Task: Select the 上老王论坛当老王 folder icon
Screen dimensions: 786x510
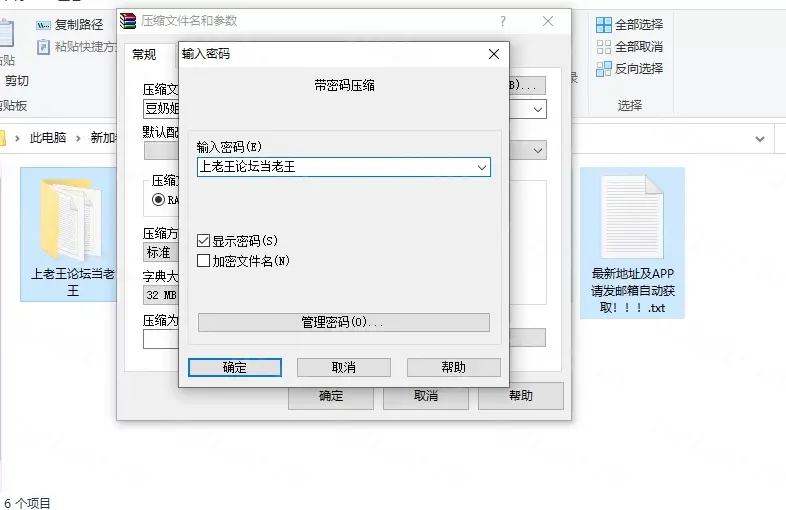Action: 71,219
